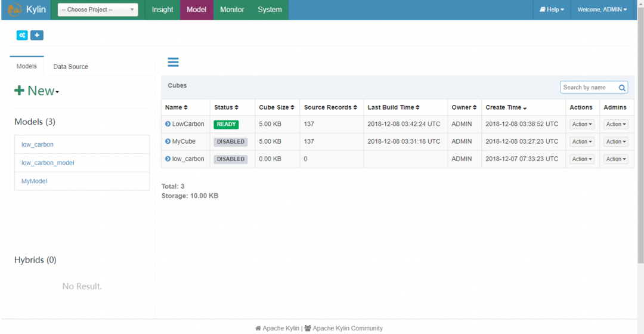Expand MyCube row arrow icon
644x334 pixels.
tap(168, 141)
